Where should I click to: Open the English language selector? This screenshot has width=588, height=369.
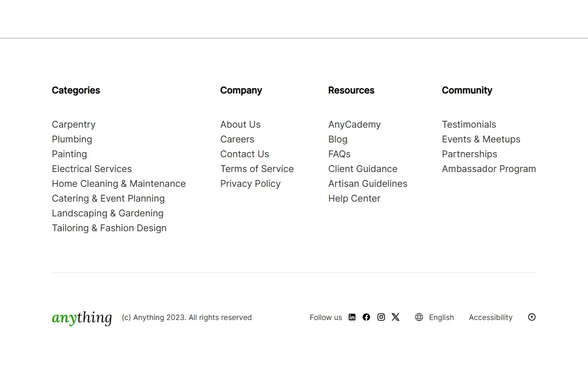tap(441, 318)
